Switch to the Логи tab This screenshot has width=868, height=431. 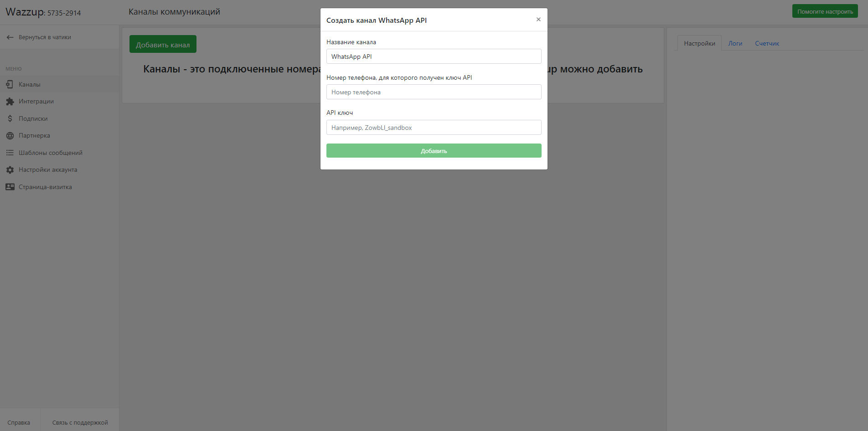pos(735,43)
